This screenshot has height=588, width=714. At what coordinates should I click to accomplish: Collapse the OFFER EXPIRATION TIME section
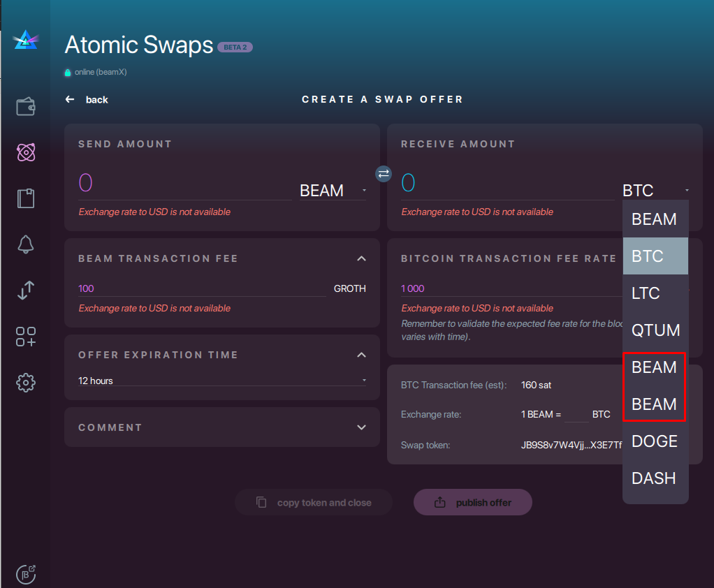pyautogui.click(x=362, y=355)
